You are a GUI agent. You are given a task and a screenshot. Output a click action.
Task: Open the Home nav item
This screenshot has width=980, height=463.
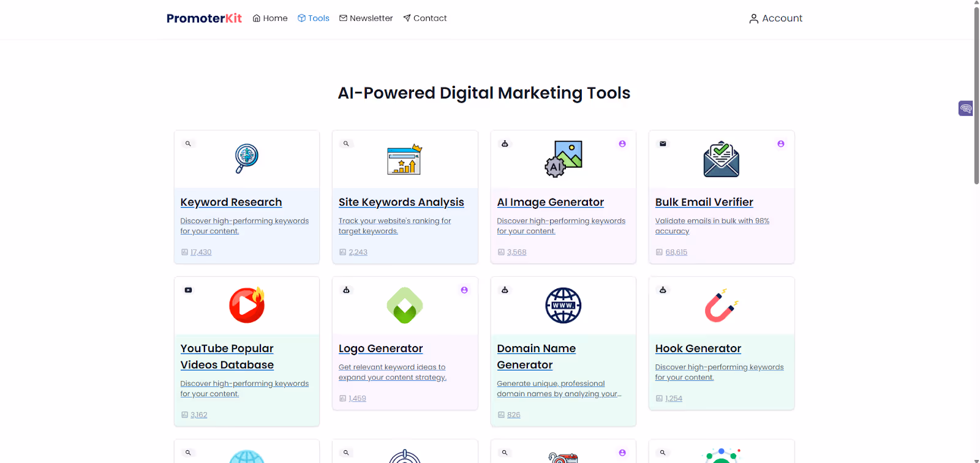click(270, 18)
